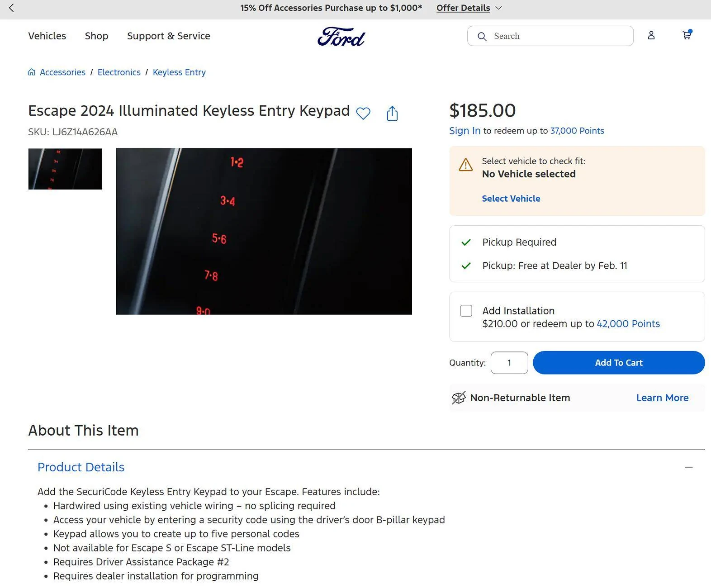The height and width of the screenshot is (588, 711).
Task: Click the search magnifier icon
Action: point(482,36)
